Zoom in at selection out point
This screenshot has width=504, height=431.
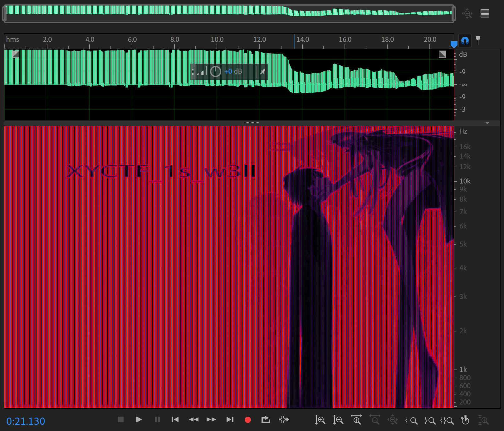(430, 421)
